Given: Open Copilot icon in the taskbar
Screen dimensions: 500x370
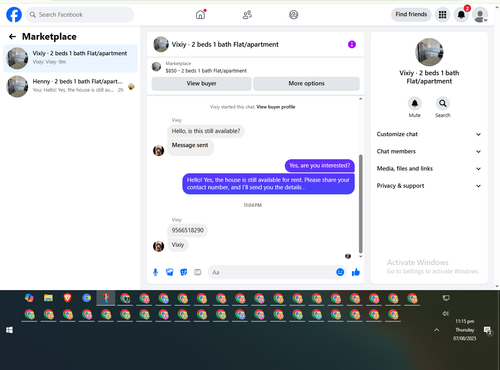Looking at the screenshot, I should [x=29, y=298].
